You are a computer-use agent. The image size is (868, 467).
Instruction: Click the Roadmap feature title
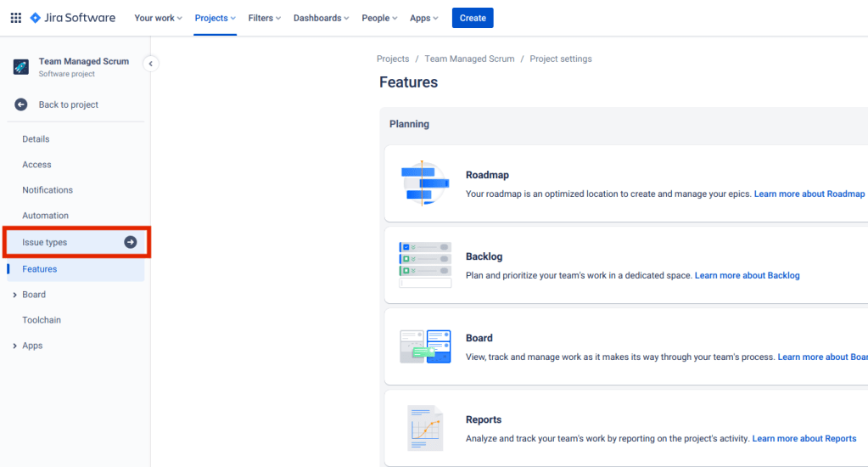click(487, 175)
